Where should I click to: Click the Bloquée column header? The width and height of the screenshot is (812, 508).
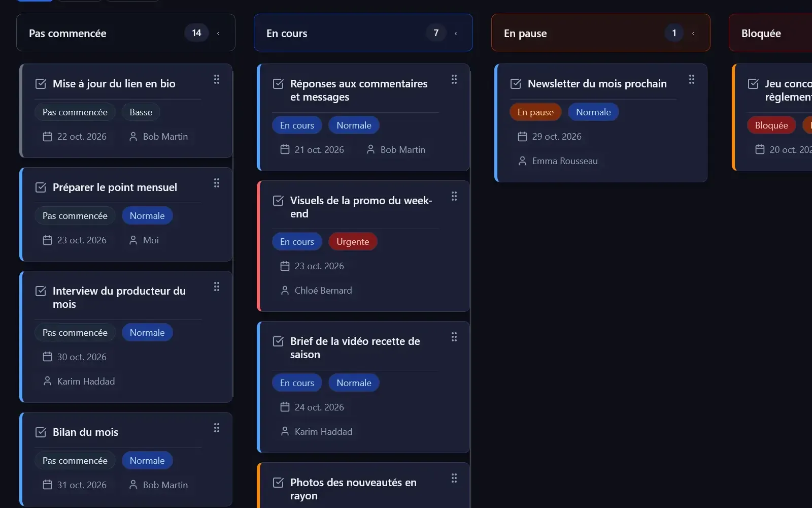[770, 33]
